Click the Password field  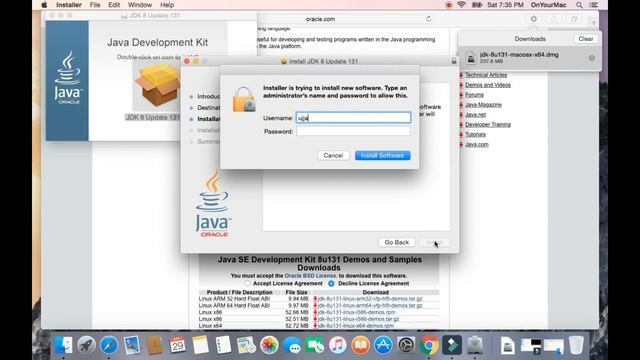353,131
